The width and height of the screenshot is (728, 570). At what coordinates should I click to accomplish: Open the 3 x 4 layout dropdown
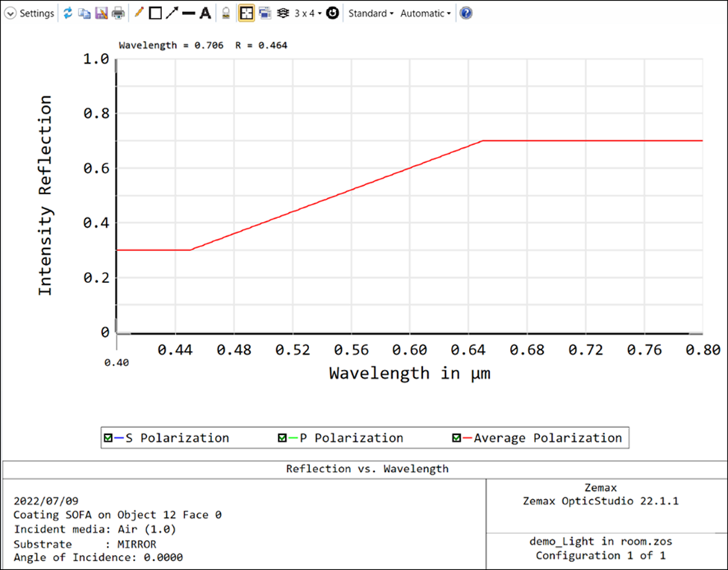pyautogui.click(x=308, y=13)
